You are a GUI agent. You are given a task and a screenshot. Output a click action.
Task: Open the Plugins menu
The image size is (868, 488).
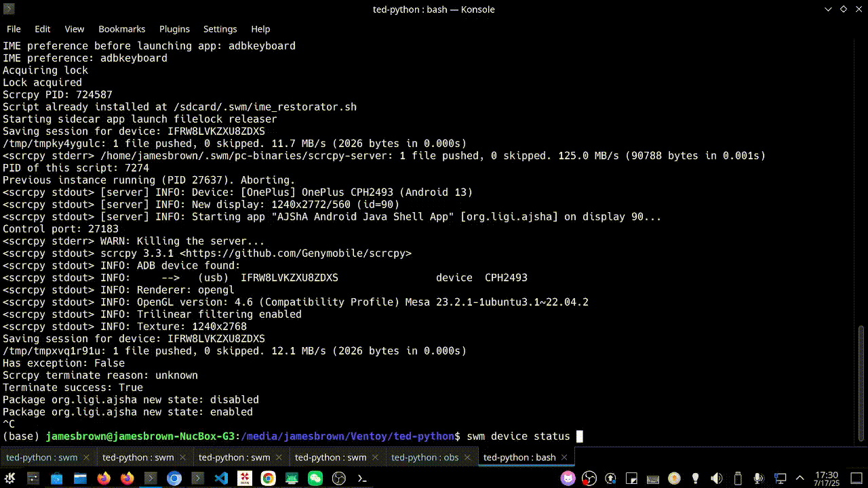pyautogui.click(x=175, y=29)
